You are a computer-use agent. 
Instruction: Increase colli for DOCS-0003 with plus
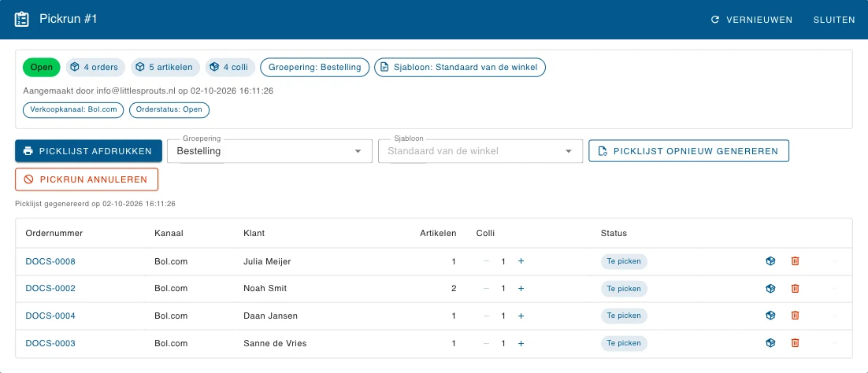(x=521, y=343)
